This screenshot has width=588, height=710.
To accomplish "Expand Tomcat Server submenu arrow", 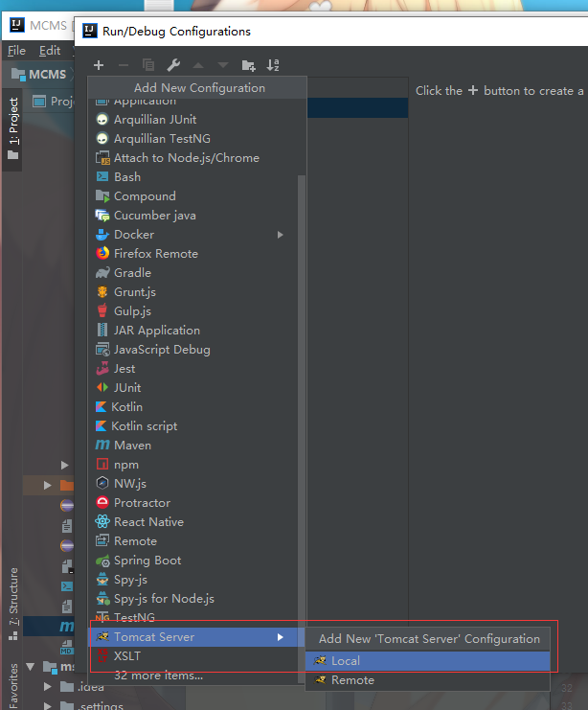I will (281, 637).
